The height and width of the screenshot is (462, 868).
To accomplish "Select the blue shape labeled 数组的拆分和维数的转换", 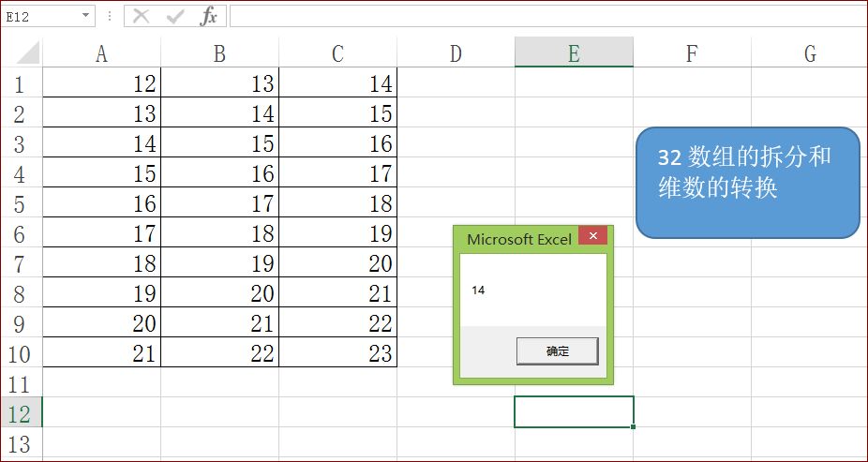I will [x=748, y=183].
